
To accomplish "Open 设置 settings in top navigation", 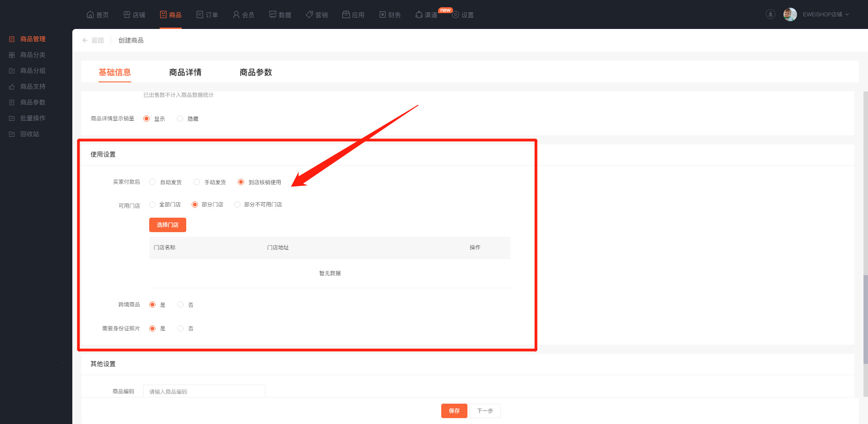I will [463, 15].
